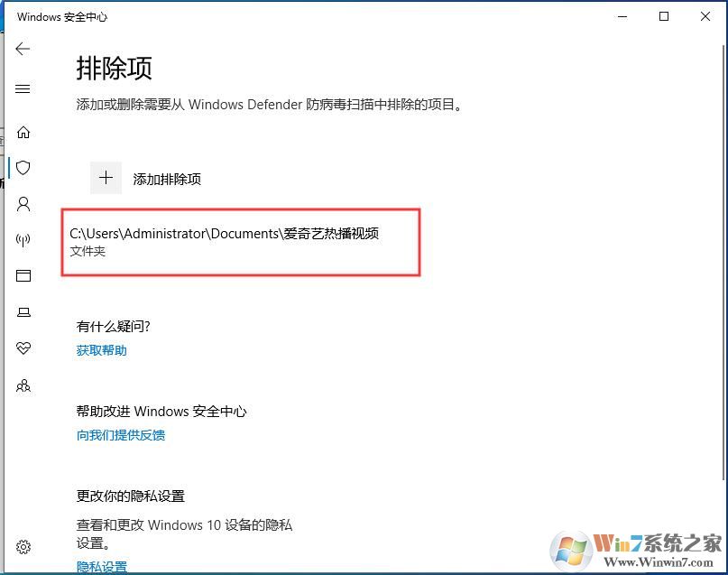Open the 向我们提供反馈 feedback link
This screenshot has height=575, width=728.
(120, 435)
